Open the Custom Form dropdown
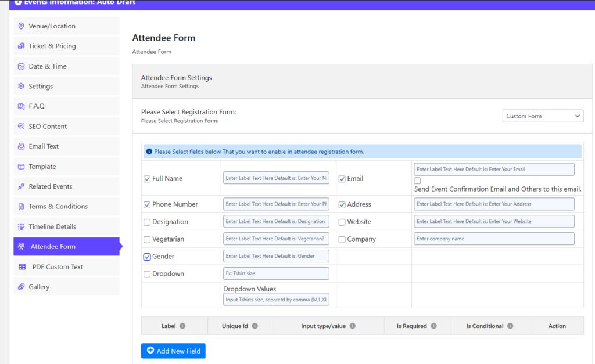Screen dimensions: 595x364 542,116
